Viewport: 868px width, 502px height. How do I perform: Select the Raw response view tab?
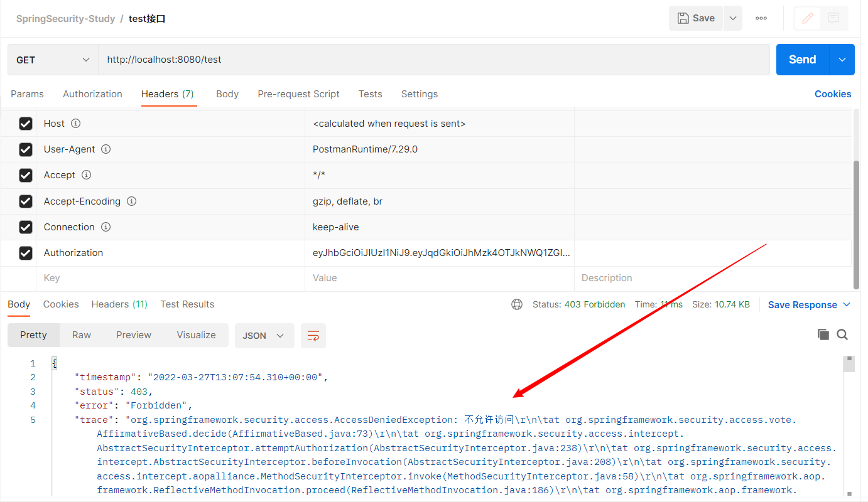coord(82,335)
